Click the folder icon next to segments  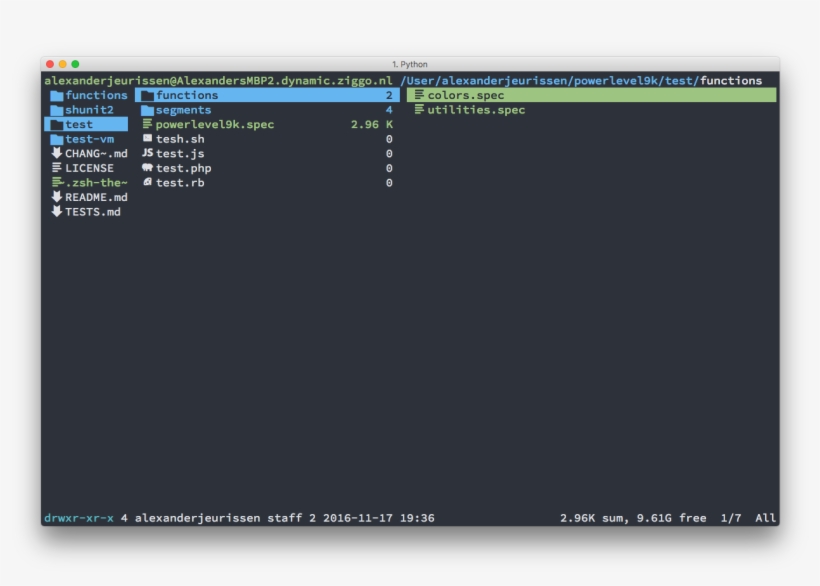(147, 110)
